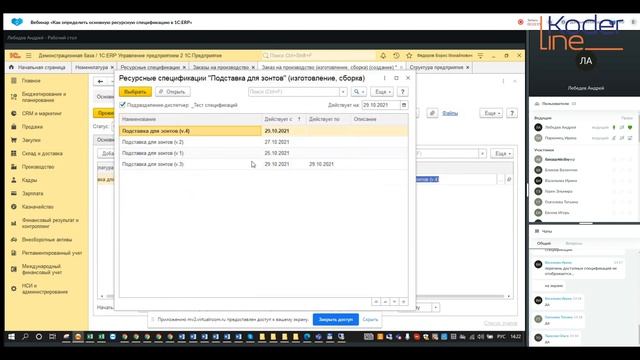Viewport: 640px width, 360px height.
Task: Switch to the Начальная страница tab
Action: (38, 67)
